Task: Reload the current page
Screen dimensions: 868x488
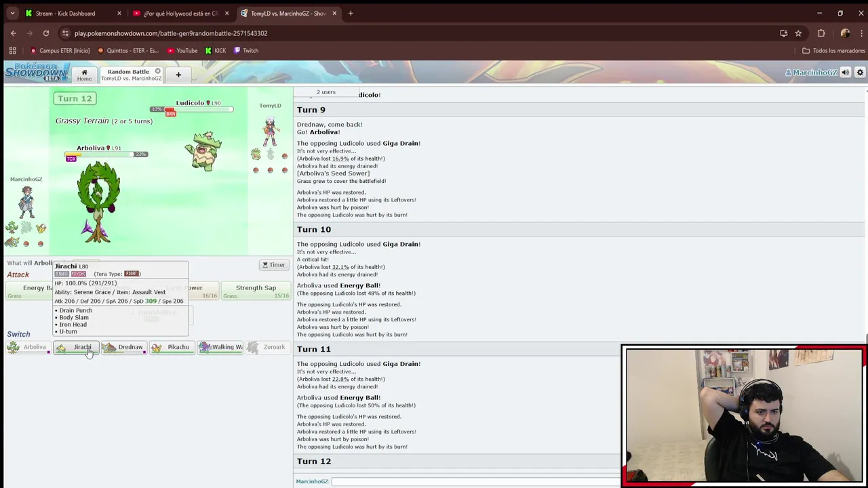Action: click(46, 33)
